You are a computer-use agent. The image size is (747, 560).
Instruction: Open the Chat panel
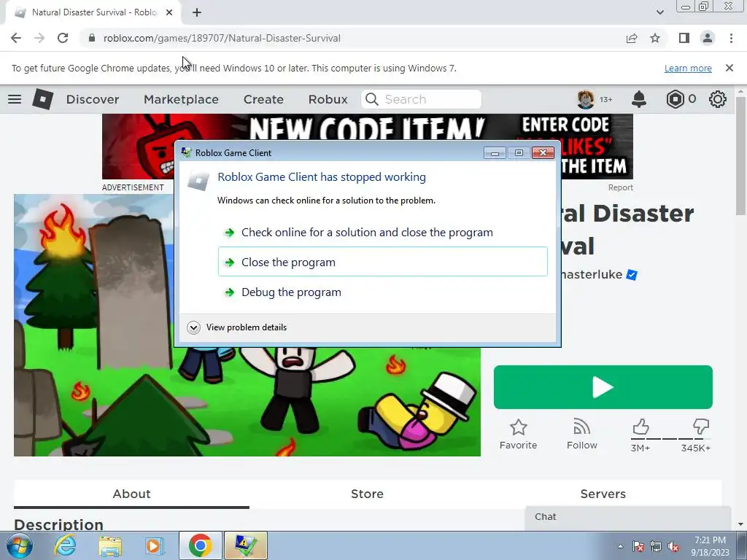tap(628, 517)
